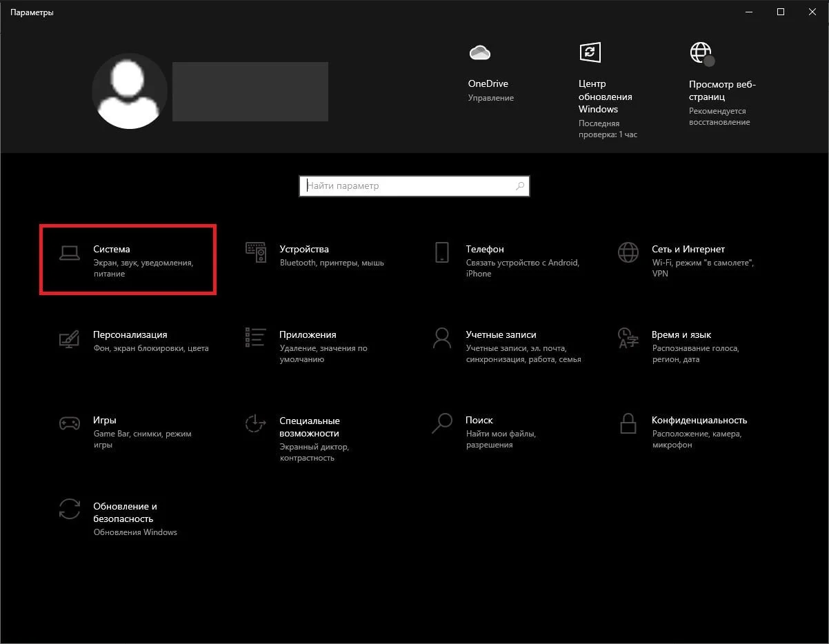The height and width of the screenshot is (644, 829).
Task: Click 'Связать устройство с Android, iPhone' description
Action: 523,268
